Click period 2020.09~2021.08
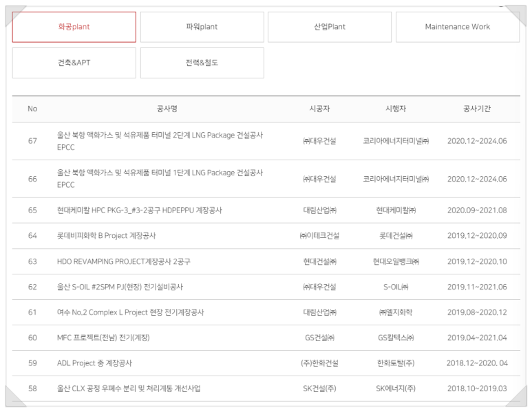The height and width of the screenshot is (412, 532). click(477, 210)
